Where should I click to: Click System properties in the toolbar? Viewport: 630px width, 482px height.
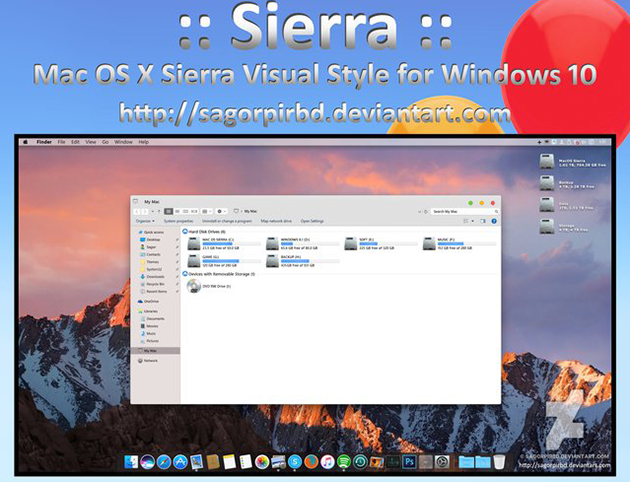(x=180, y=221)
